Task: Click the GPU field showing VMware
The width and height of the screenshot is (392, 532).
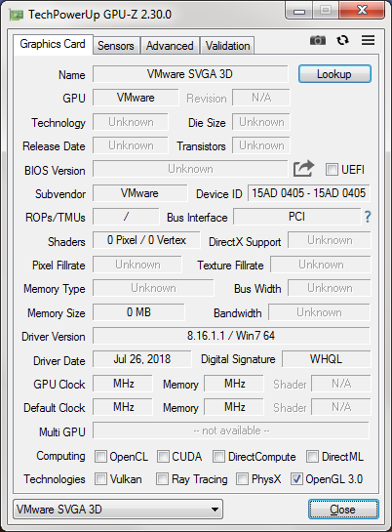Action: (x=136, y=98)
